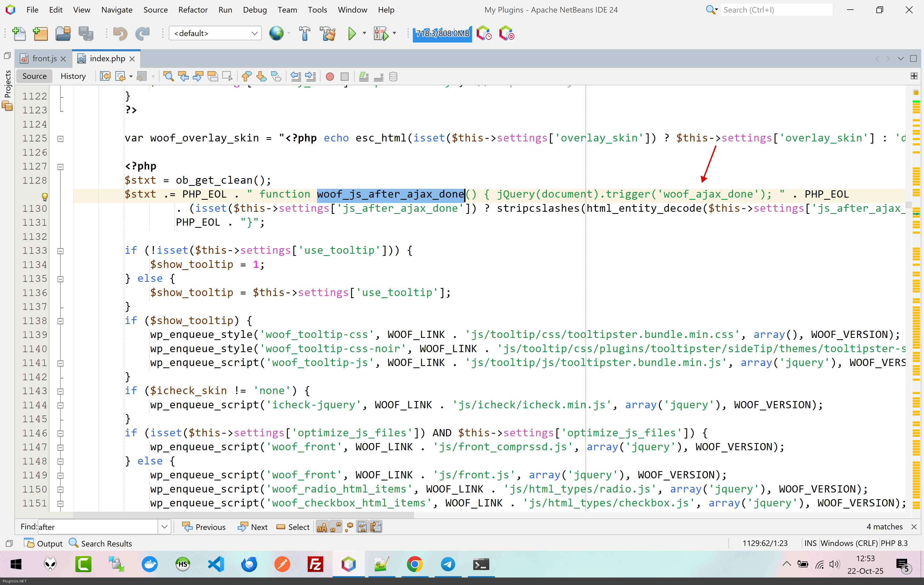Click the Toggle Bookmark toolbar icon
Screen dimensions: 924x585
276,76
